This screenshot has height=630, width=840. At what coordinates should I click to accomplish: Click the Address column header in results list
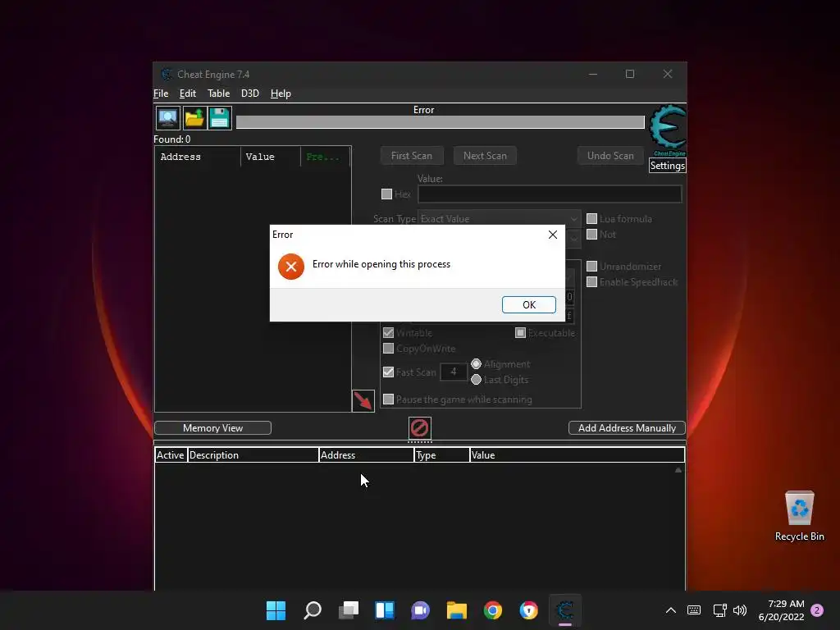coord(198,157)
